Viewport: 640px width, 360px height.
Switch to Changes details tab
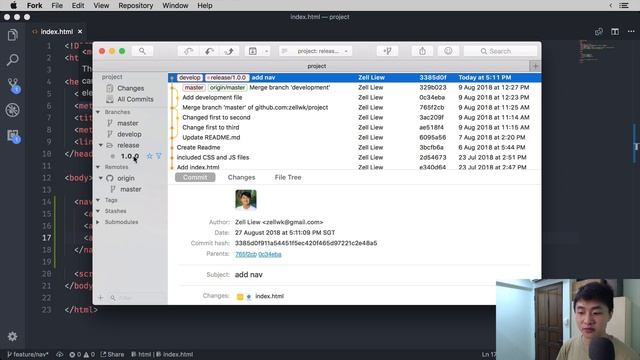pos(241,177)
